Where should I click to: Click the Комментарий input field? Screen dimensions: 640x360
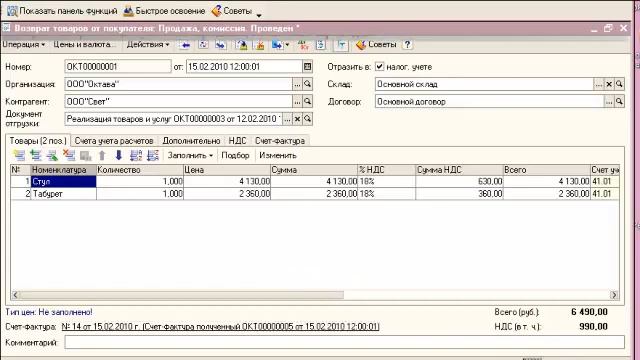tap(344, 342)
